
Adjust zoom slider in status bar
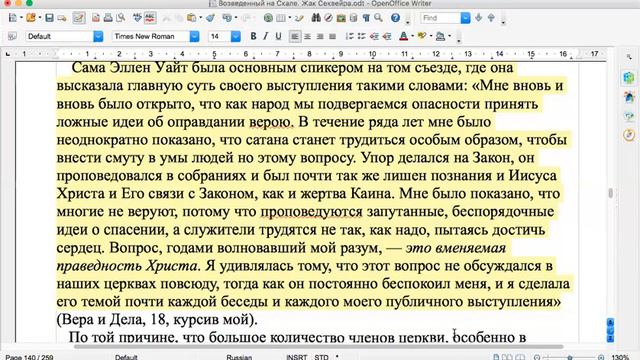tap(570, 358)
